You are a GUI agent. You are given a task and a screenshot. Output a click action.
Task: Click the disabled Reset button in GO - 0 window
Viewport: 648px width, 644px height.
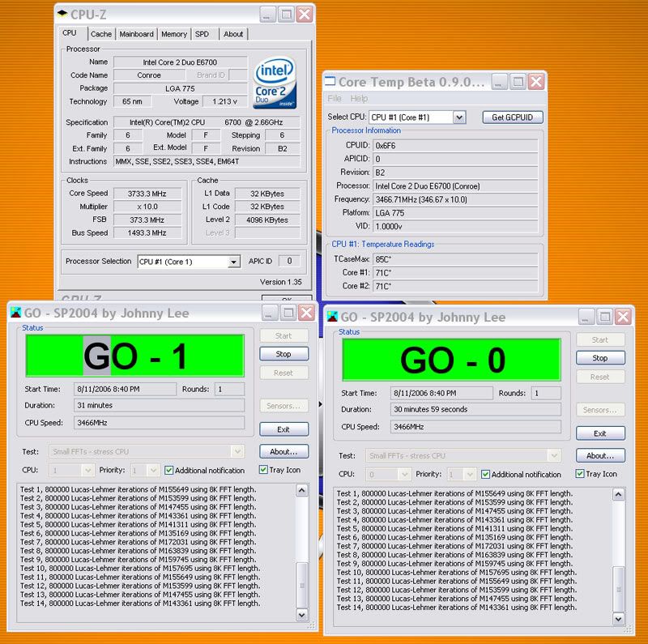600,377
